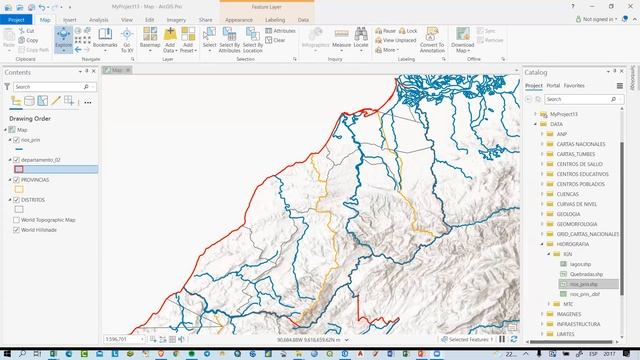Switch Contents to List By Editing
The height and width of the screenshot is (360, 640).
click(56, 101)
